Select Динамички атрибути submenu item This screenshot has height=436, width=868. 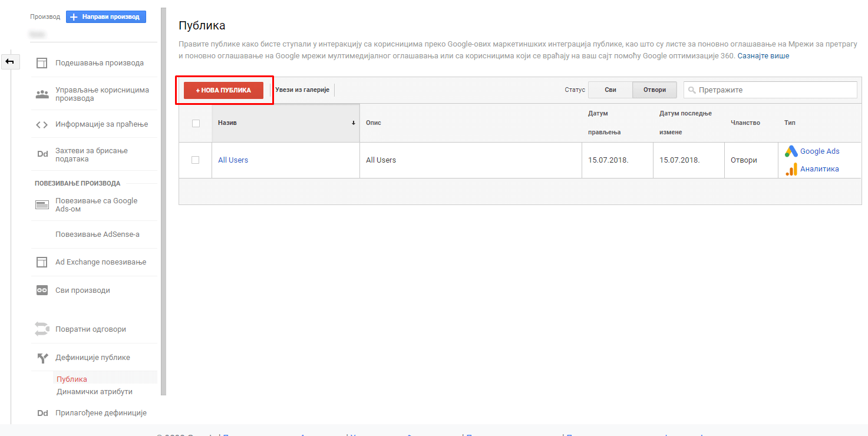pos(94,392)
